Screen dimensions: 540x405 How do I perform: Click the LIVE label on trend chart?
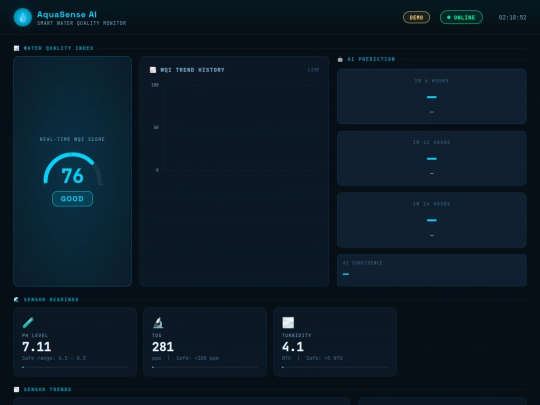tap(313, 70)
